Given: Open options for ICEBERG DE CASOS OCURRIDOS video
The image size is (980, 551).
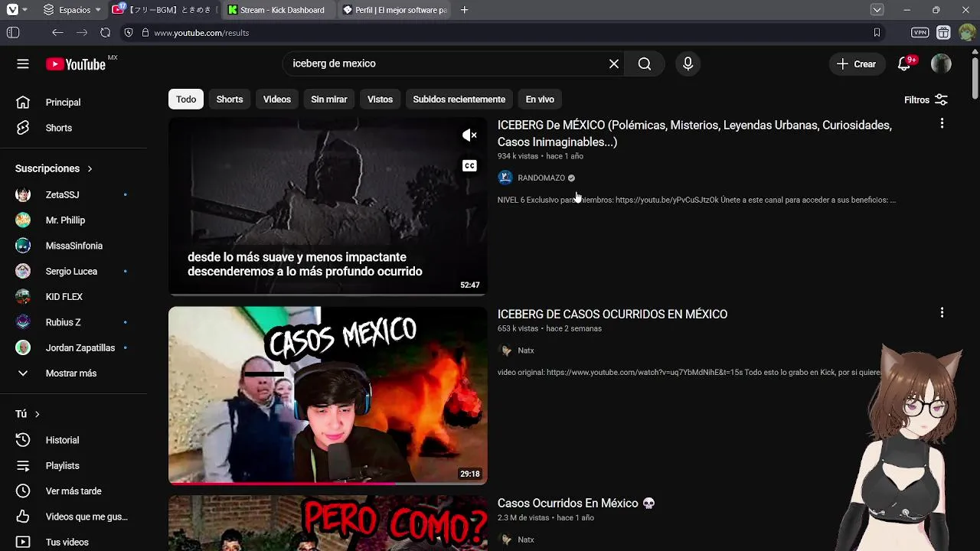Looking at the screenshot, I should 942,312.
